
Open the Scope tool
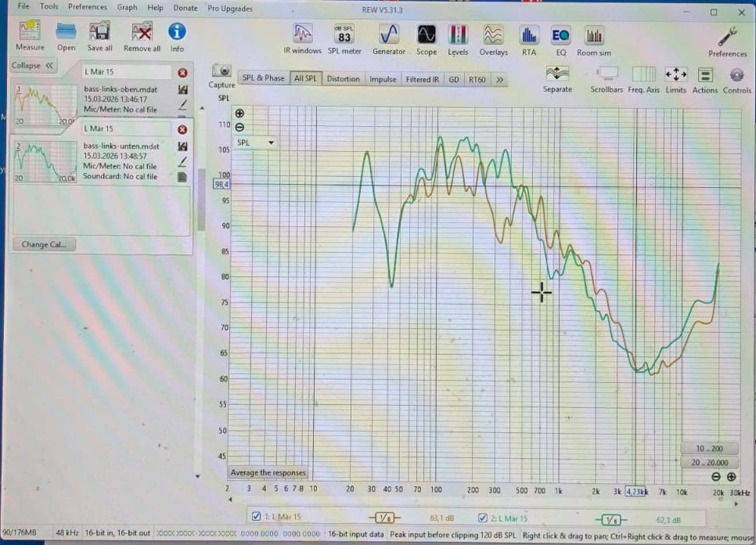[x=427, y=40]
